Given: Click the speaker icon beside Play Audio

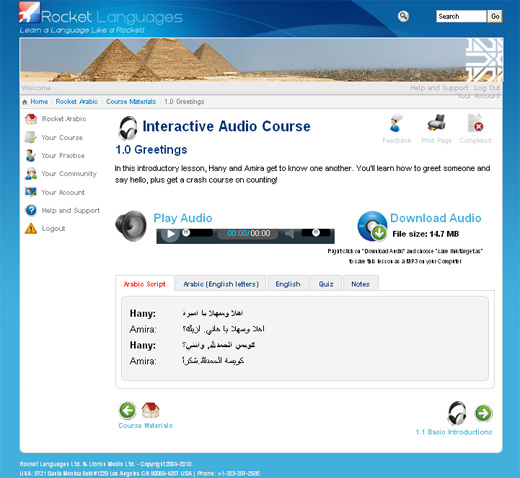Looking at the screenshot, I should pyautogui.click(x=131, y=226).
